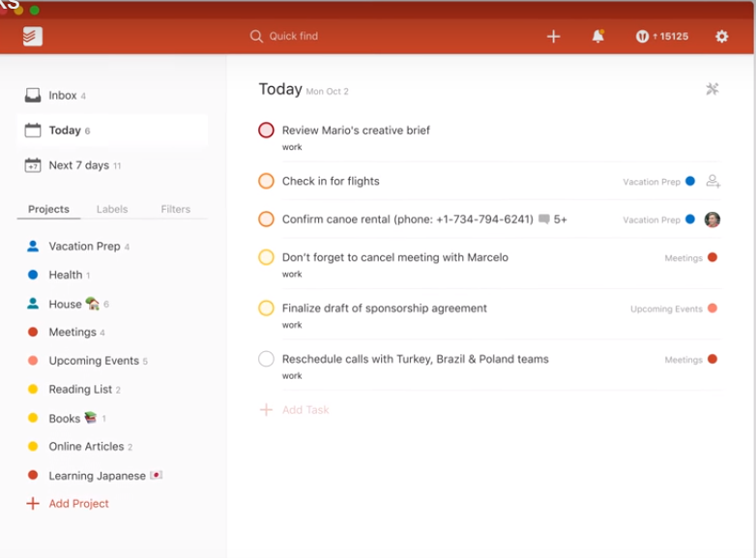Click the Todoist logo icon

point(32,36)
